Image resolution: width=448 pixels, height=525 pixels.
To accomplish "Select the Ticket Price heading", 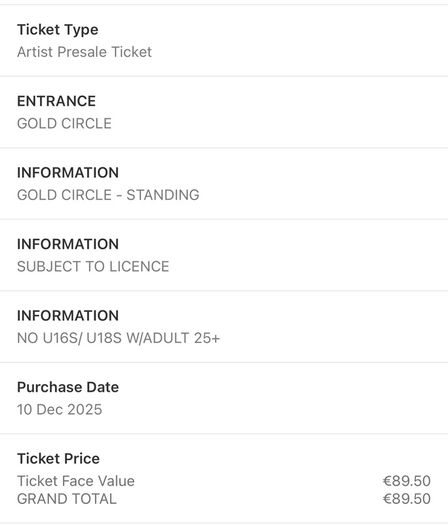I will point(58,459).
